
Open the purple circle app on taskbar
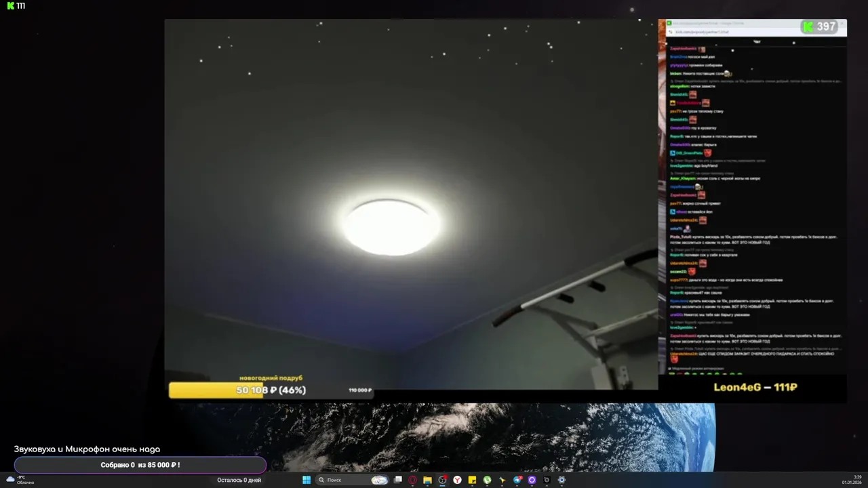(532, 480)
